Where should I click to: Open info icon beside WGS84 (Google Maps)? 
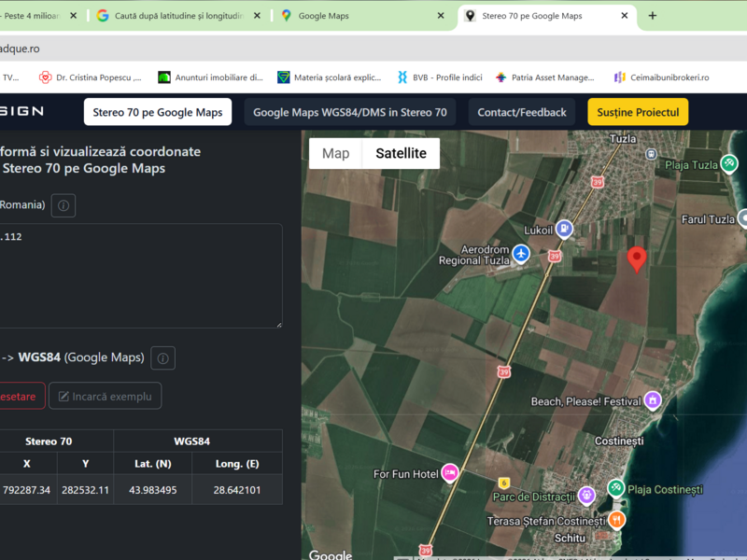point(162,358)
